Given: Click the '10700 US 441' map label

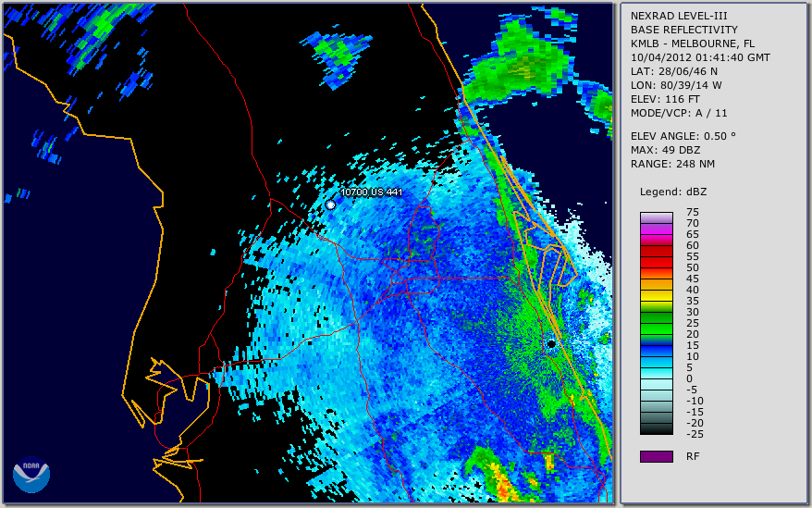Looking at the screenshot, I should point(371,192).
